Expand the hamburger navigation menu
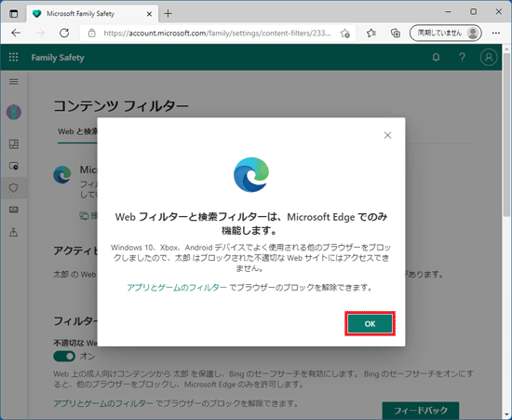The height and width of the screenshot is (420, 512). (x=13, y=82)
